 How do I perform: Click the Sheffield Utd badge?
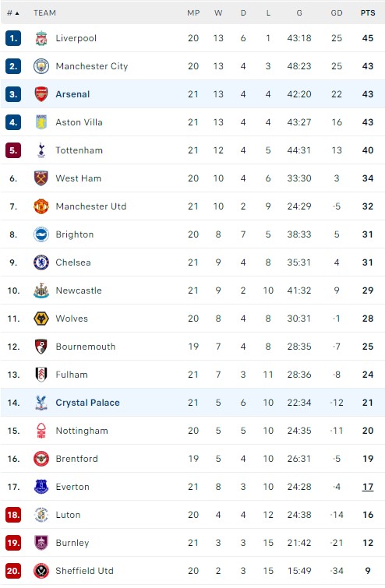pyautogui.click(x=41, y=571)
